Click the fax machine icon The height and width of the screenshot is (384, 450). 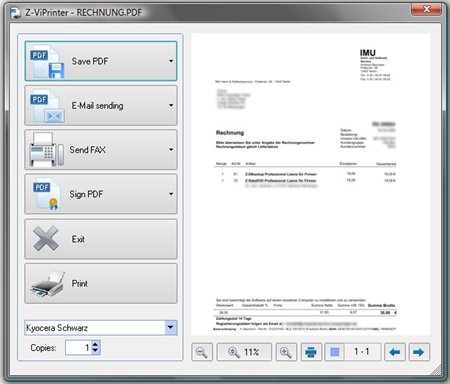tap(46, 150)
